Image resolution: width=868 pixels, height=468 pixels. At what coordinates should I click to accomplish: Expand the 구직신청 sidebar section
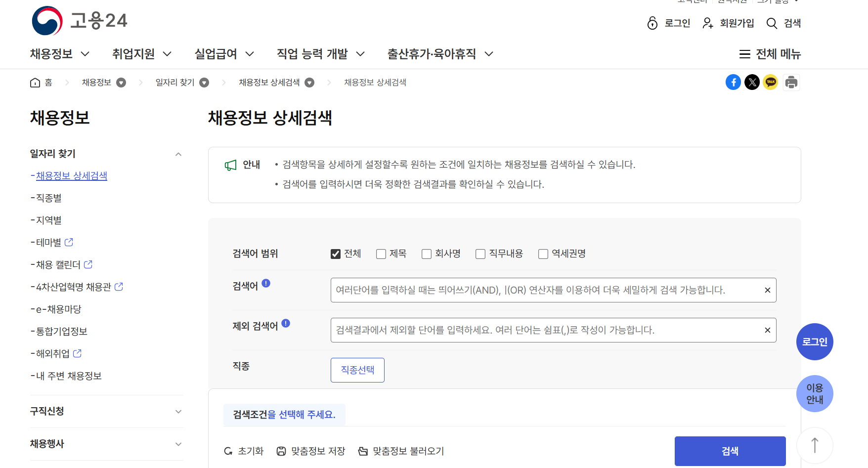(106, 411)
